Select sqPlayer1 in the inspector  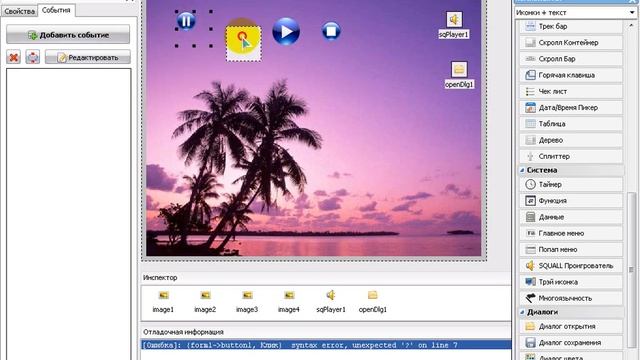[331, 302]
